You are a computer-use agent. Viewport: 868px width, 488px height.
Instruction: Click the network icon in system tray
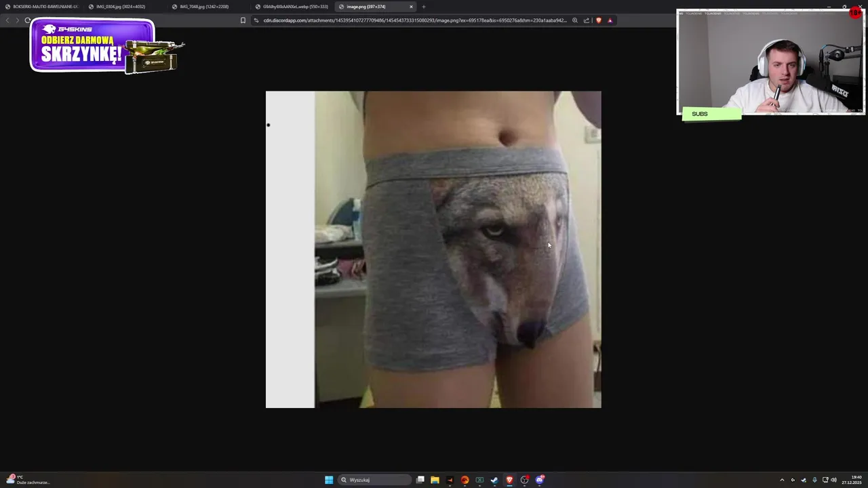825,480
